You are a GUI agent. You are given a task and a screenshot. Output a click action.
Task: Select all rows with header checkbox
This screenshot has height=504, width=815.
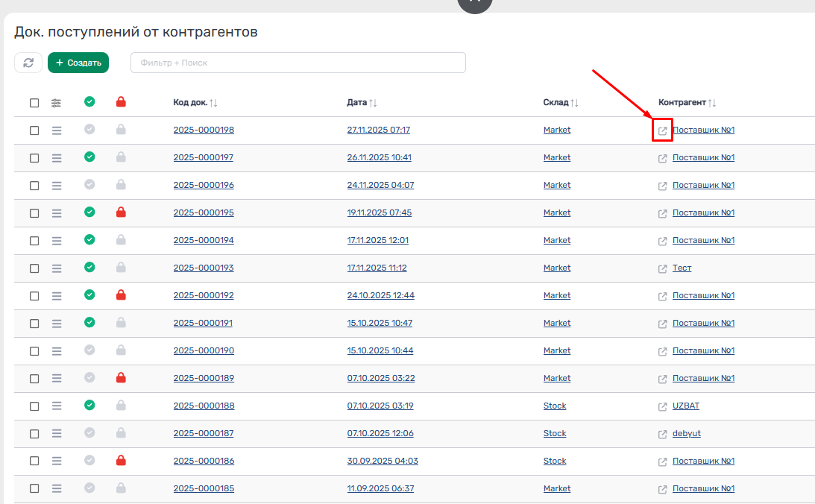34,103
